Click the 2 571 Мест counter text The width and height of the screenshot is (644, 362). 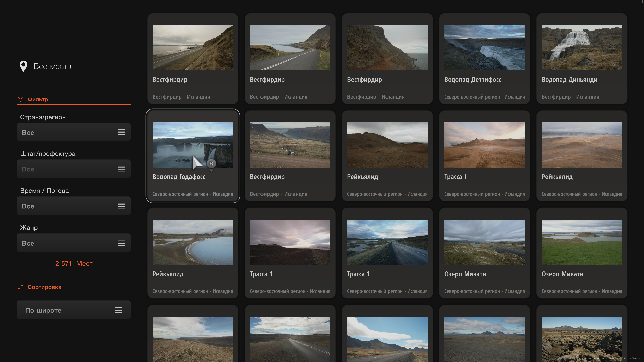click(74, 264)
